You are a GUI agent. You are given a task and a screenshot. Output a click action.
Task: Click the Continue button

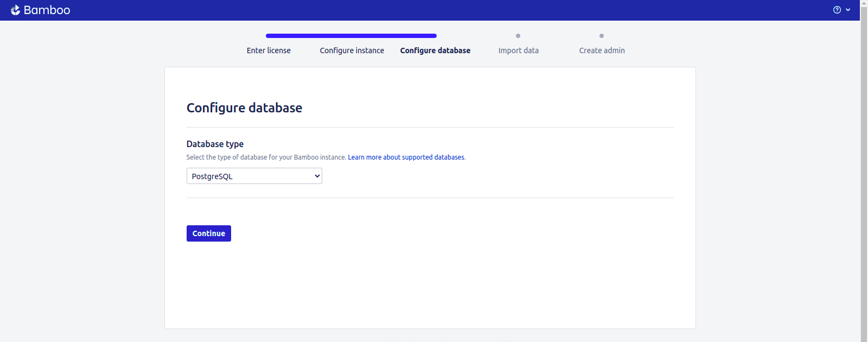(x=209, y=233)
